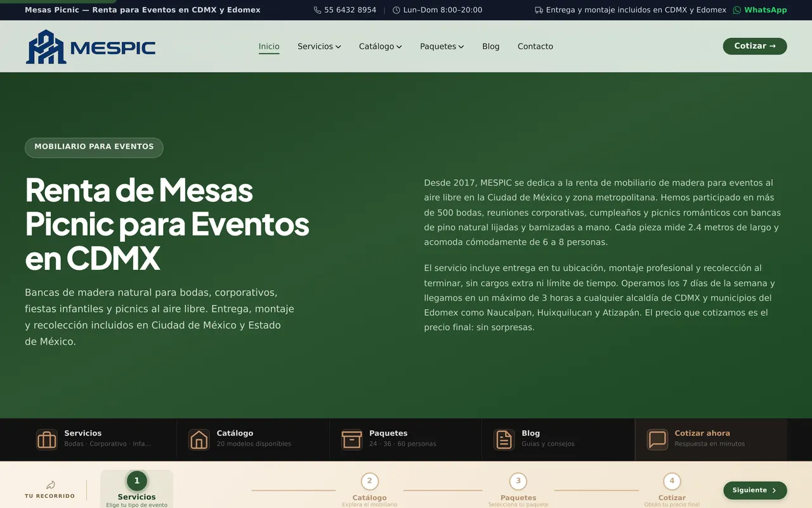This screenshot has height=508, width=812.
Task: Open Catálogo 20 modelos disponibles link
Action: [253, 439]
